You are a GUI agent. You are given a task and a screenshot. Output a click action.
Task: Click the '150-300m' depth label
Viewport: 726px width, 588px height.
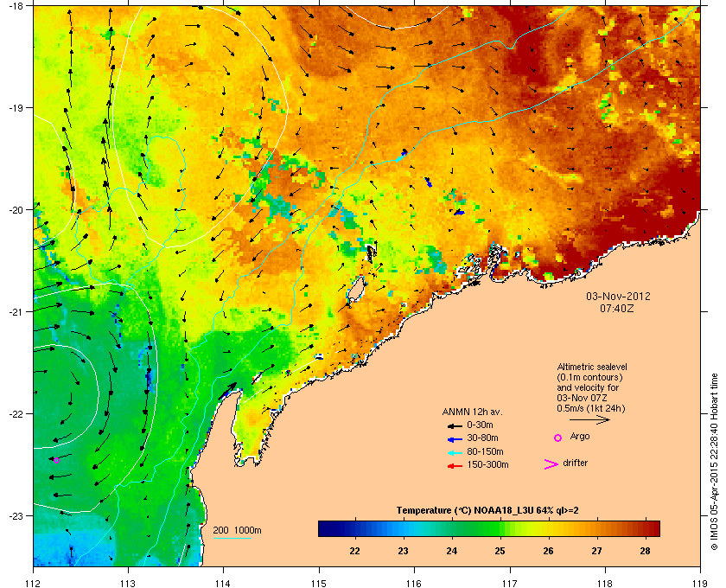point(487,464)
